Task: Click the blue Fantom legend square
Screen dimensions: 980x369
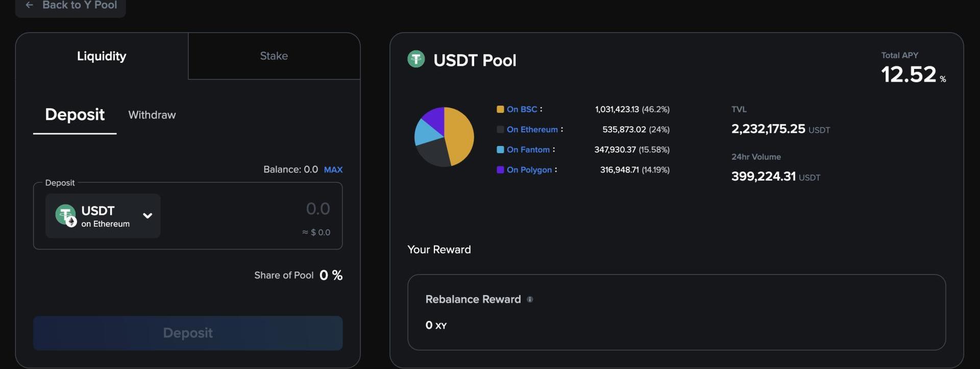Action: (x=500, y=150)
